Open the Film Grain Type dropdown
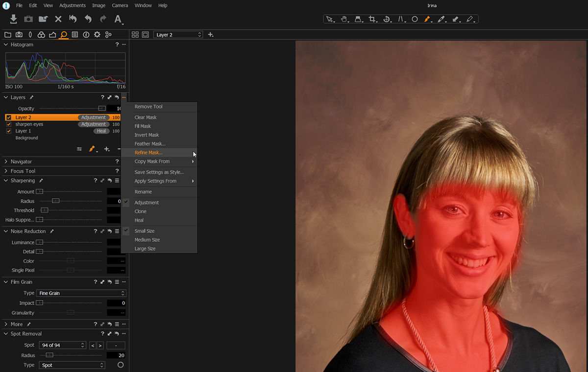Viewport: 588px width, 372px height. 81,293
